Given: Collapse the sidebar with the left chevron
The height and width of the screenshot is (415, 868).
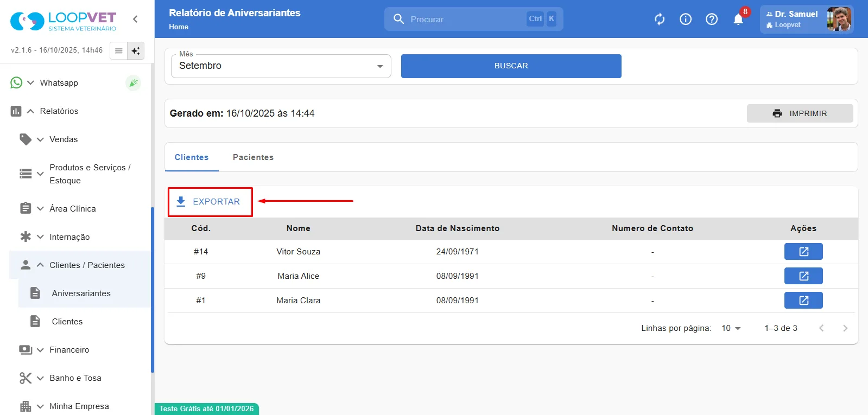Looking at the screenshot, I should 135,19.
